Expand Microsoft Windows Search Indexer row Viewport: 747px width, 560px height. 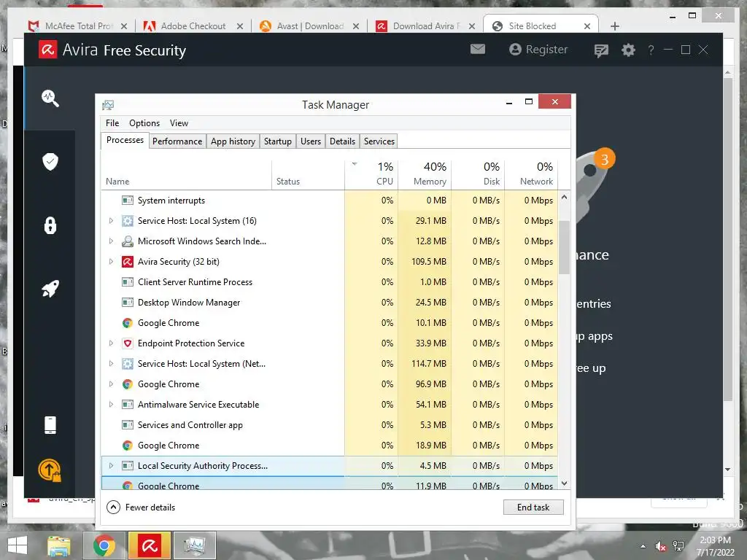tap(111, 241)
